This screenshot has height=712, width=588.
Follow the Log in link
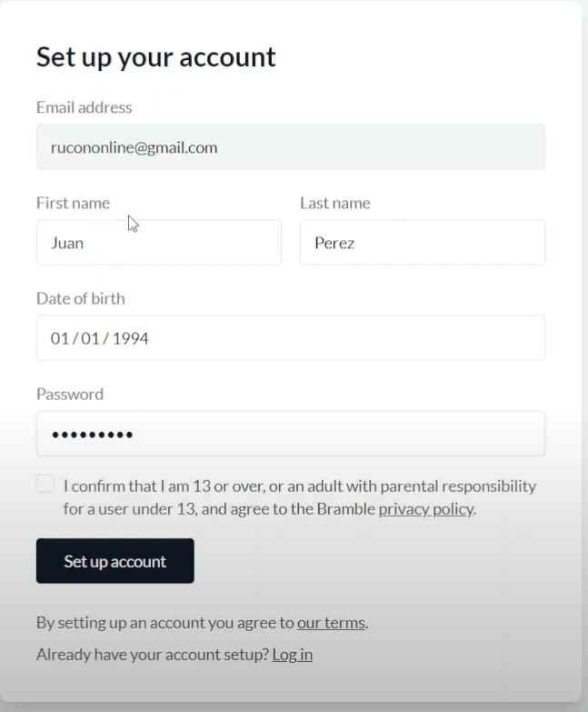click(293, 655)
